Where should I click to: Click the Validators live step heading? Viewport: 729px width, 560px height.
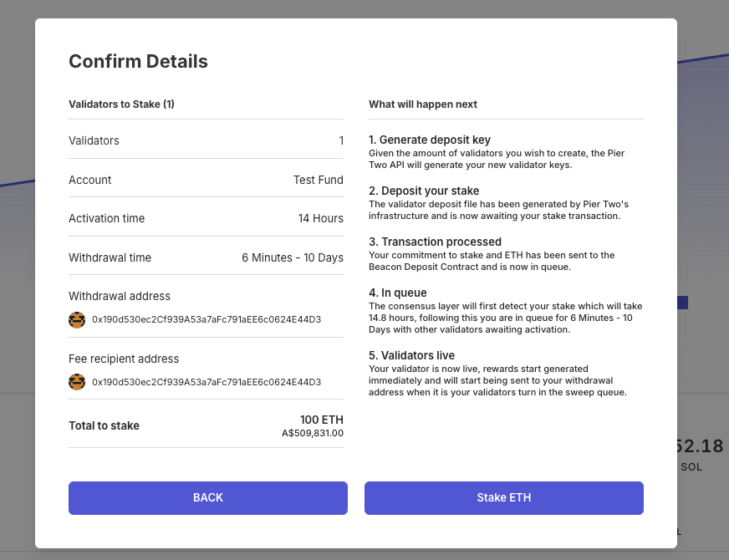(411, 355)
